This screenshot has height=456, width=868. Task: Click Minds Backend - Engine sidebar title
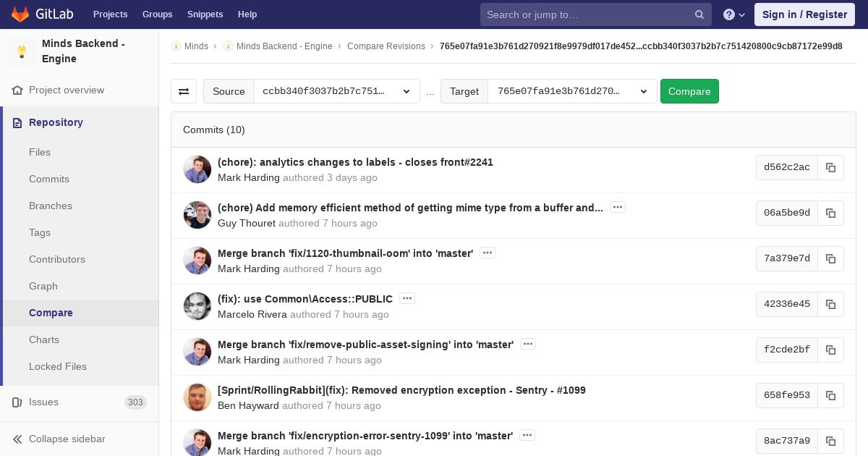(83, 51)
